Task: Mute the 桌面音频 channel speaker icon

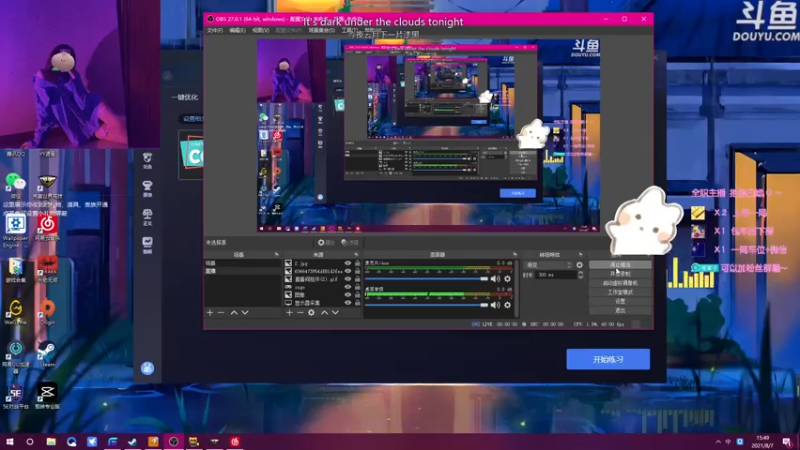Action: click(x=495, y=305)
